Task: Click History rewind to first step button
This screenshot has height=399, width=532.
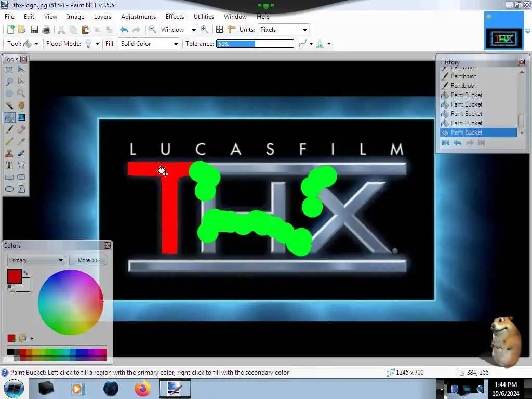Action: pyautogui.click(x=445, y=143)
